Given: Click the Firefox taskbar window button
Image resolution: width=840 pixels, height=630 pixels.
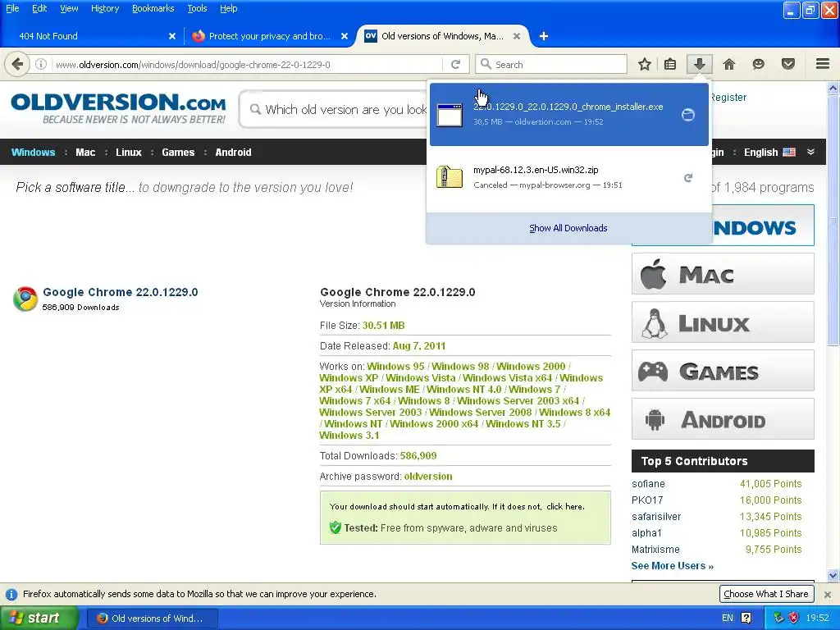Looking at the screenshot, I should tap(152, 619).
